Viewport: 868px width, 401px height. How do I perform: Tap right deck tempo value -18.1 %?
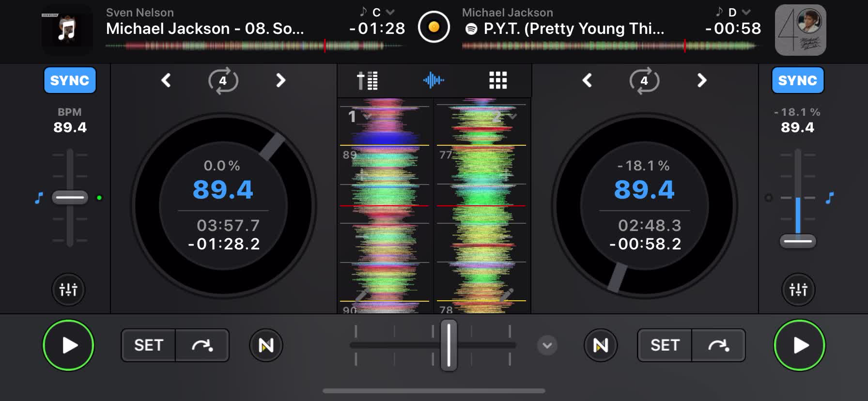tap(797, 112)
